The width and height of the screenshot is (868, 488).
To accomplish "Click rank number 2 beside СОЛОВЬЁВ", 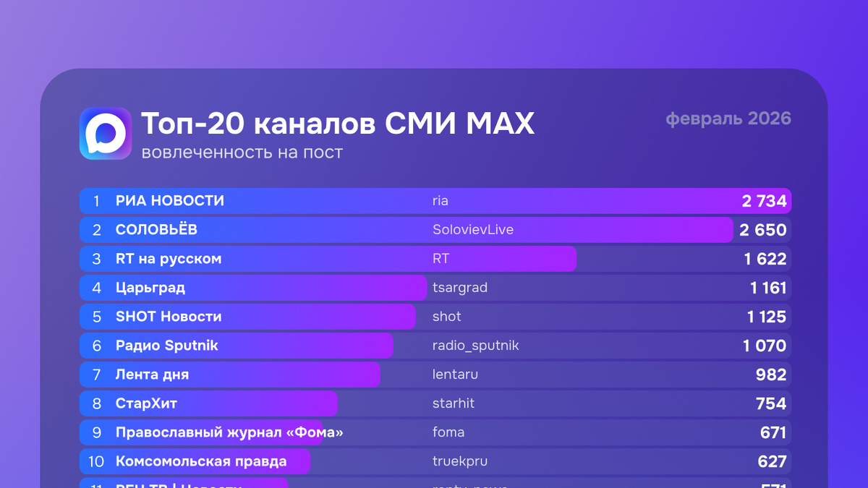I will coord(97,230).
